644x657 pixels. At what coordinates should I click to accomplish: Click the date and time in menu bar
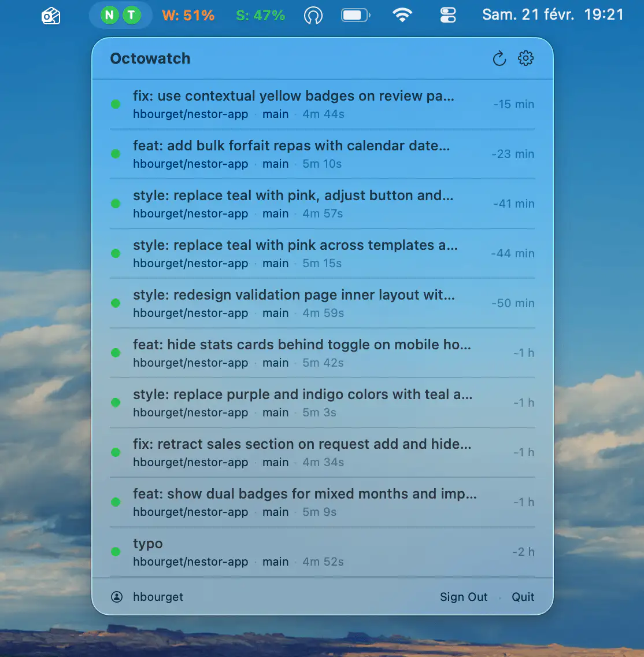553,15
